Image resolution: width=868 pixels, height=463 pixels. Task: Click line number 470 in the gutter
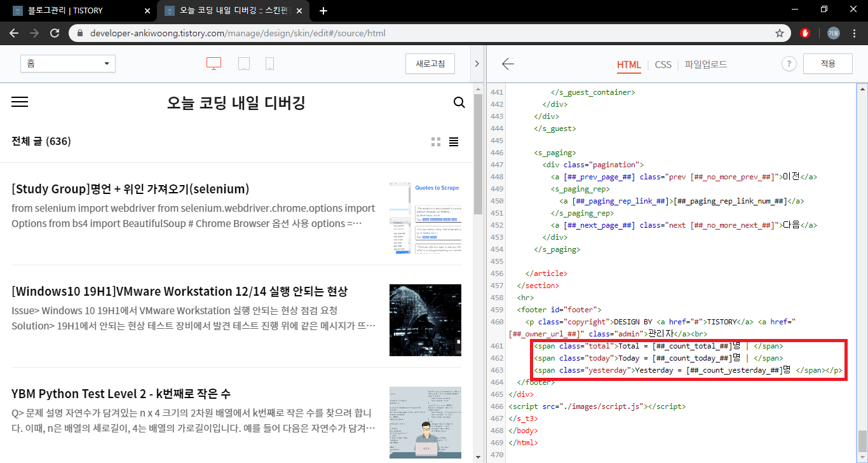coord(496,455)
